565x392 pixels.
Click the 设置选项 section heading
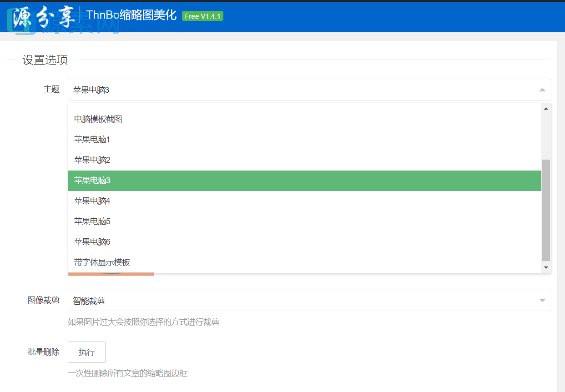(44, 60)
